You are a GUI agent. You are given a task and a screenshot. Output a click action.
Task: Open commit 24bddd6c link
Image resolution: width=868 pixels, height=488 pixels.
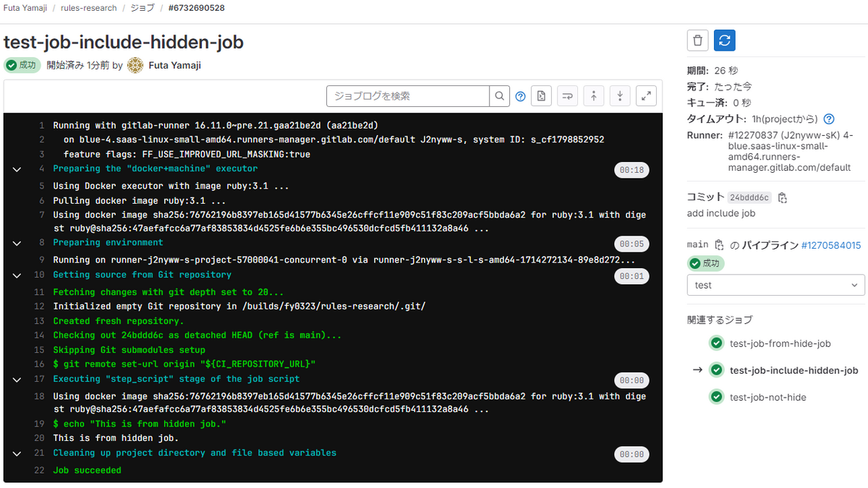(749, 197)
